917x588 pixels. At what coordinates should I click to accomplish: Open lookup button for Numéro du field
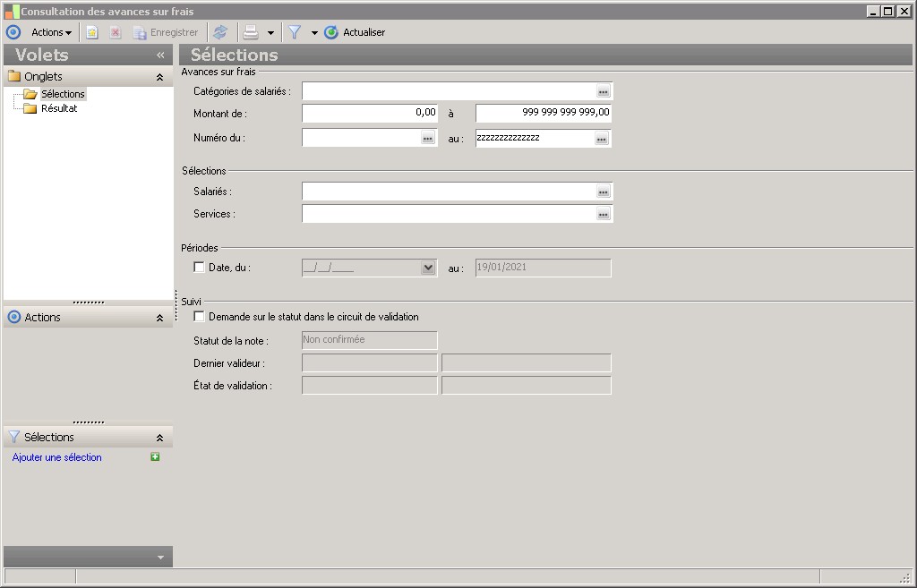tap(427, 139)
